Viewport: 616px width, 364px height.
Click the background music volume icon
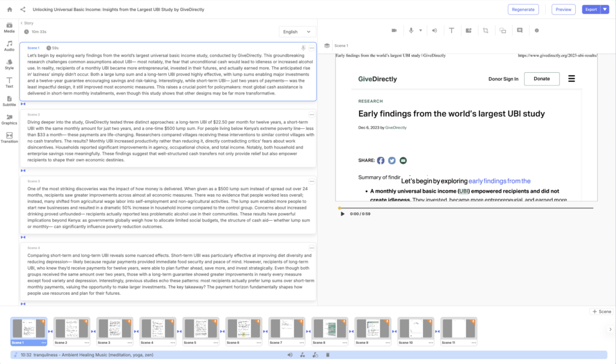click(x=290, y=355)
